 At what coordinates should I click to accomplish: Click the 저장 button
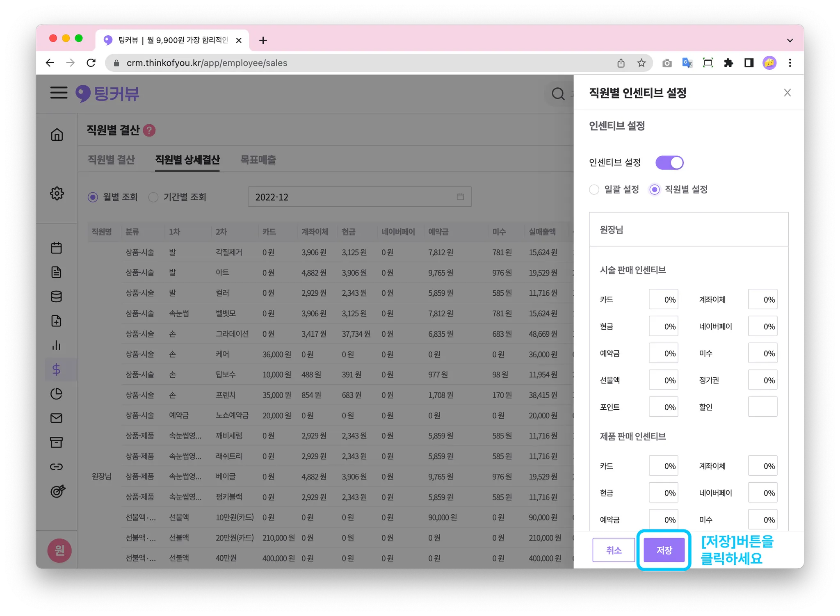coord(664,550)
